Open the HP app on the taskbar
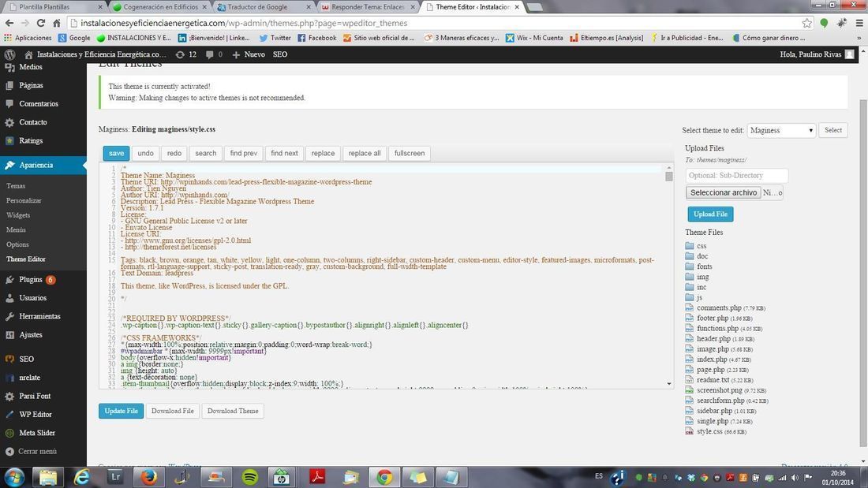This screenshot has width=868, height=488. coord(281,477)
